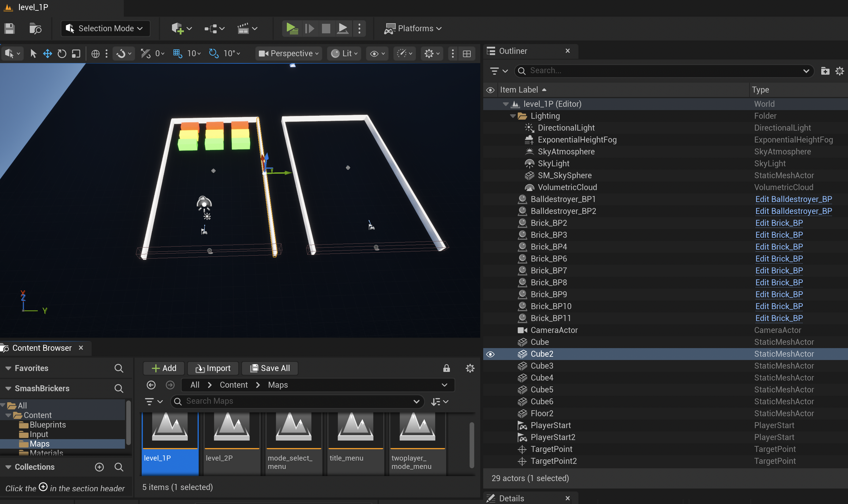Open the grid snap value 10 dropdown
The height and width of the screenshot is (504, 848).
coord(194,53)
